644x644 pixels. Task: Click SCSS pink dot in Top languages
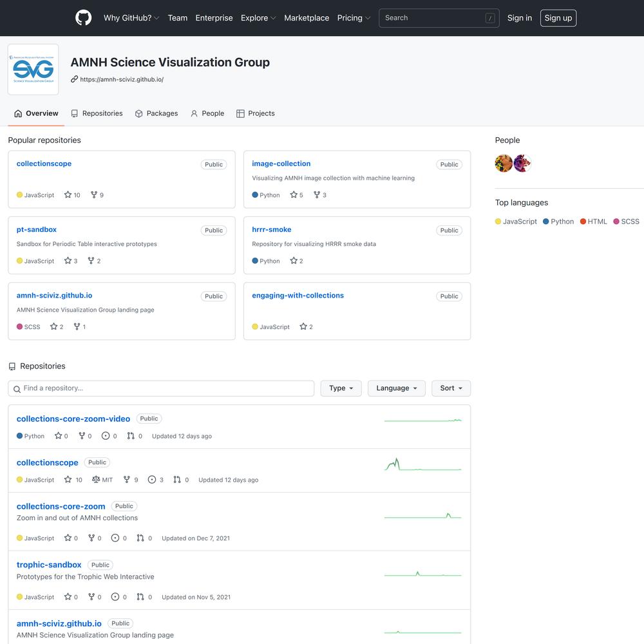(616, 222)
